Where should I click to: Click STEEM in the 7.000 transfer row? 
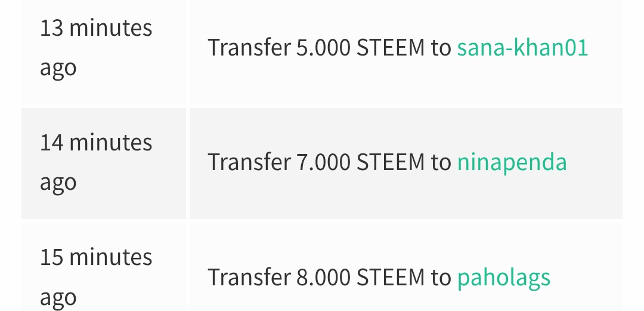tap(391, 162)
